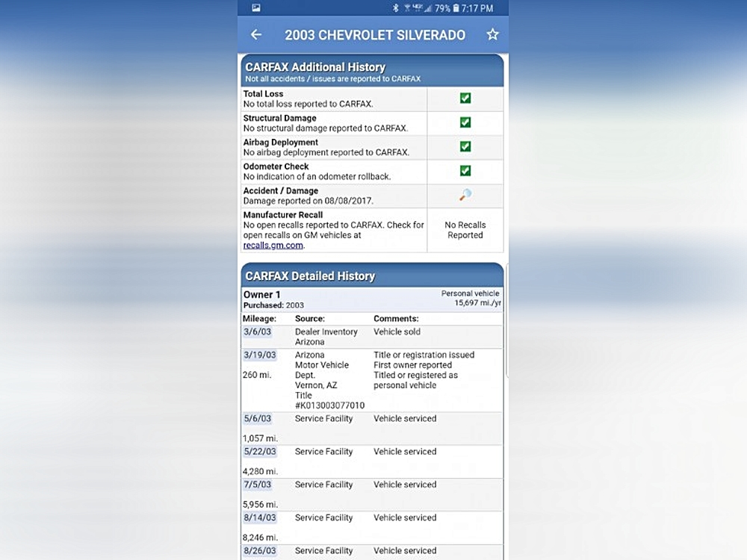
Task: Tap the 'Source:' column header
Action: pyautogui.click(x=310, y=319)
